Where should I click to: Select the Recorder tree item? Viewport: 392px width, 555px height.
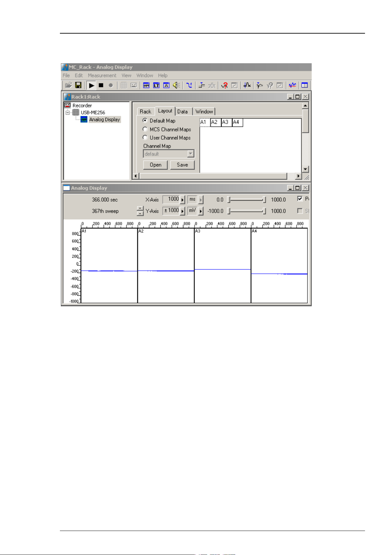pyautogui.click(x=82, y=105)
